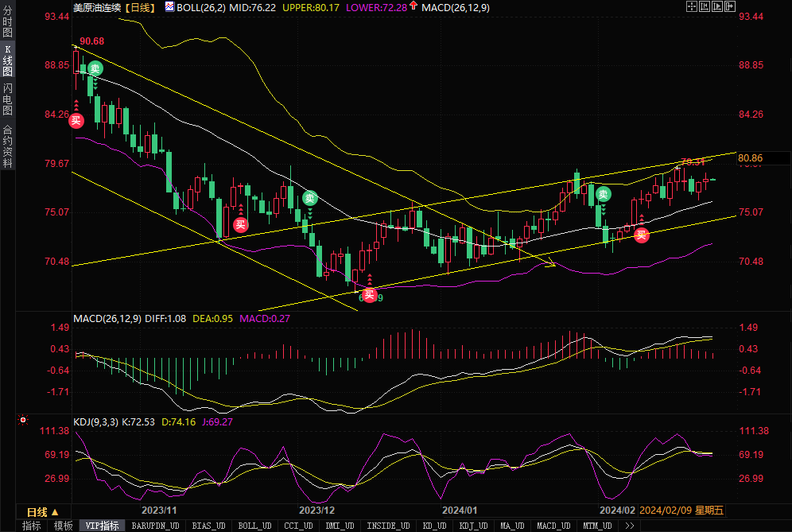Click the BOLL indicator icon in chart header

click(169, 7)
